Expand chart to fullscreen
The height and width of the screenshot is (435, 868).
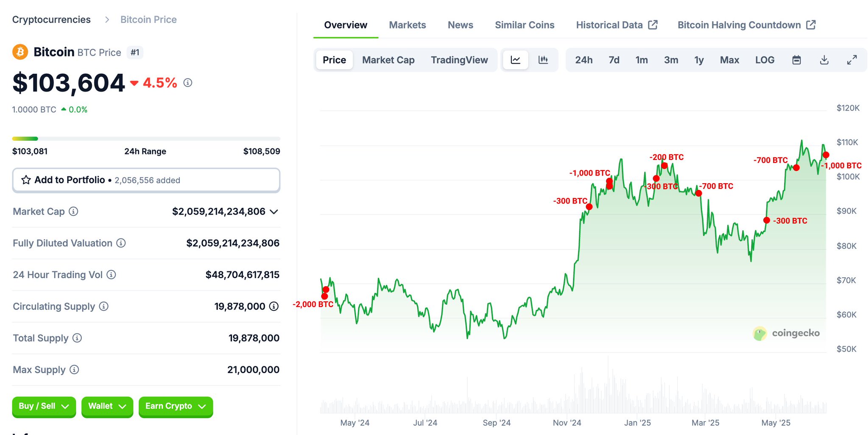851,60
